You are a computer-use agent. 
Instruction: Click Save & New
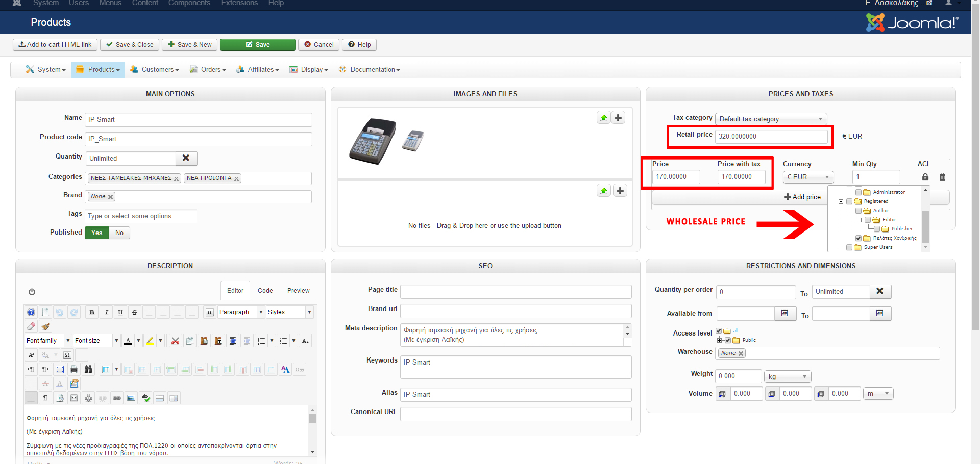coord(190,45)
